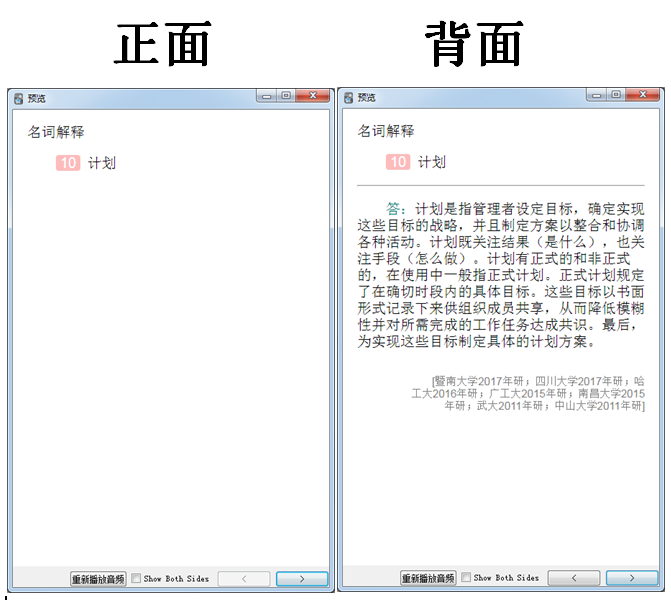The height and width of the screenshot is (600, 671).
Task: Click the 名词解释 heading in right window
Action: (x=386, y=131)
